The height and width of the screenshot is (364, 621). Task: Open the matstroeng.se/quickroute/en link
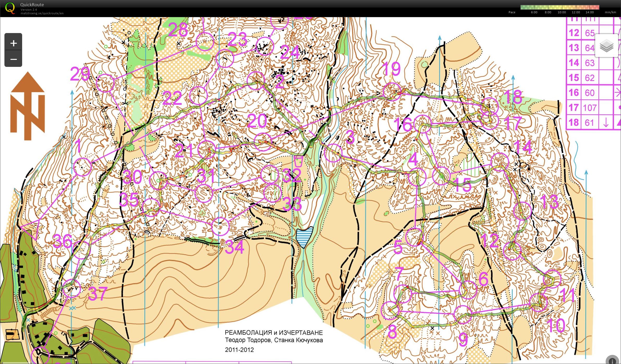tap(42, 13)
